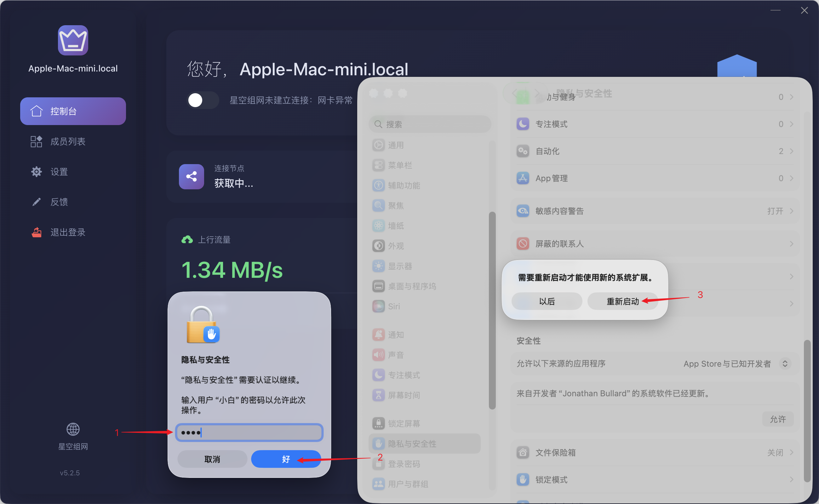Click the 重新启动 restart button
Viewport: 819px width, 504px height.
pos(622,301)
